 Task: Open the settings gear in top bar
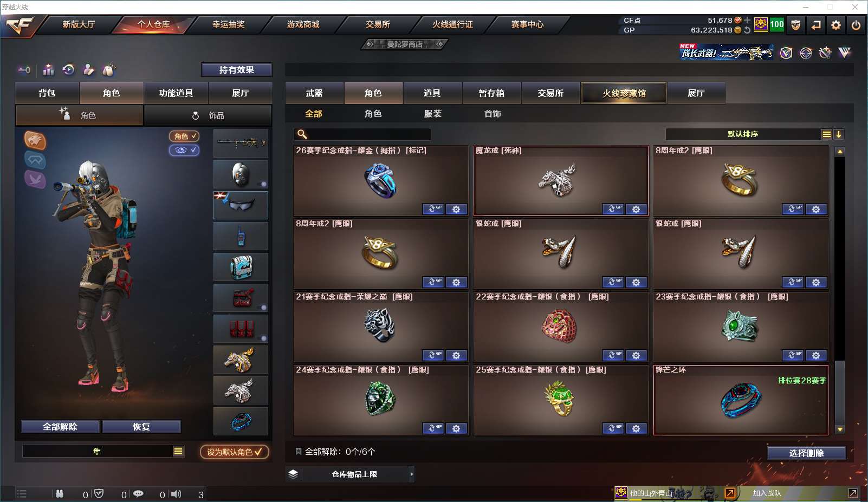point(836,25)
